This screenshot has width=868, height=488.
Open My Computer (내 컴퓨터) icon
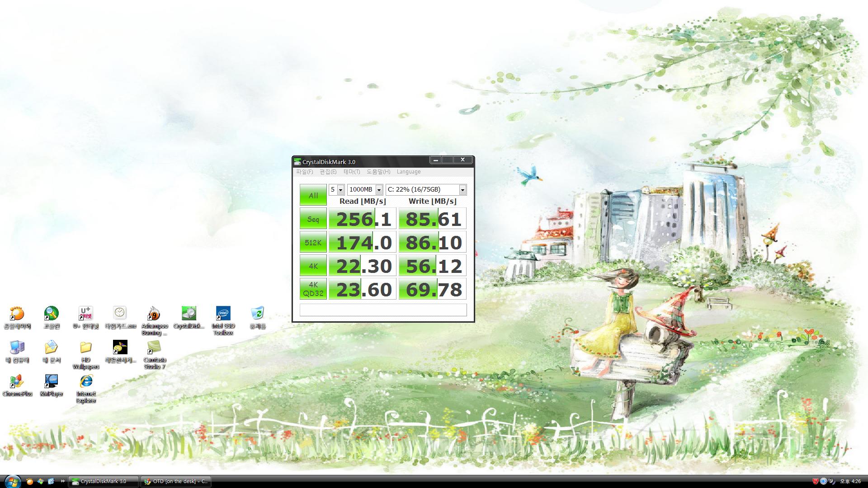(x=17, y=352)
